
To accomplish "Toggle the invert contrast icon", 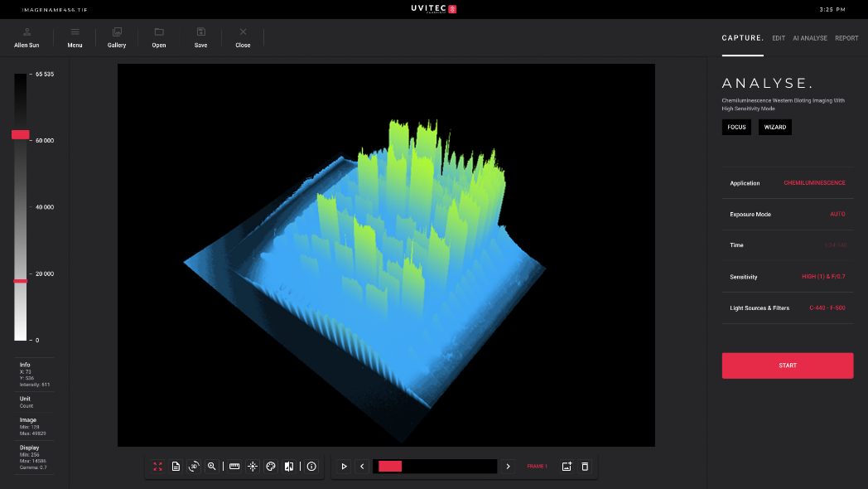I will pyautogui.click(x=288, y=467).
